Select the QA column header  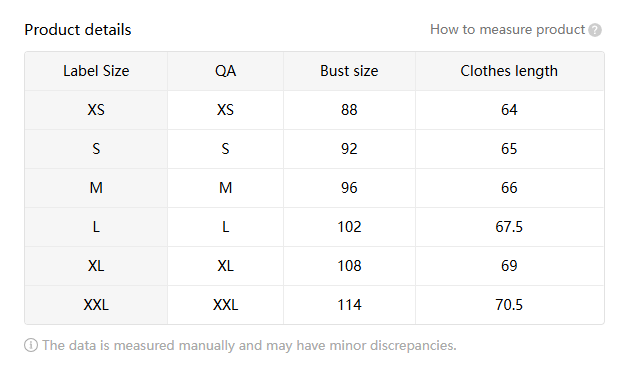tap(226, 71)
